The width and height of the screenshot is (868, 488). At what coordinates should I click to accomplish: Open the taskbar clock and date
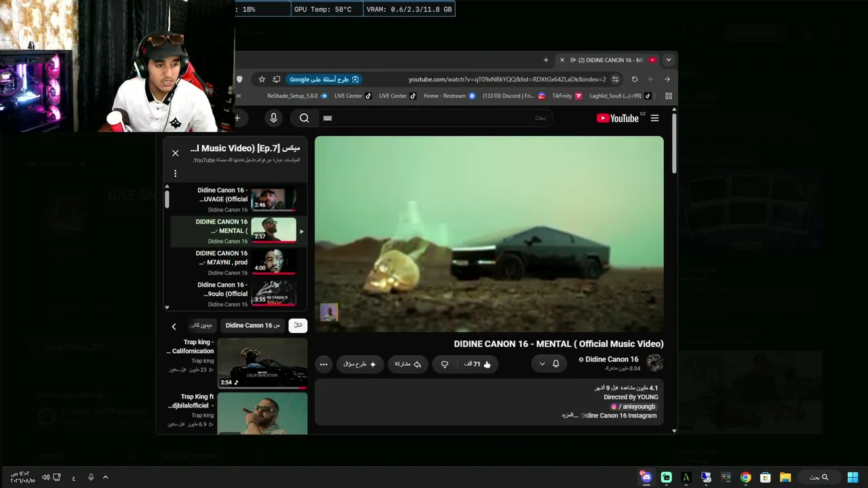click(22, 477)
